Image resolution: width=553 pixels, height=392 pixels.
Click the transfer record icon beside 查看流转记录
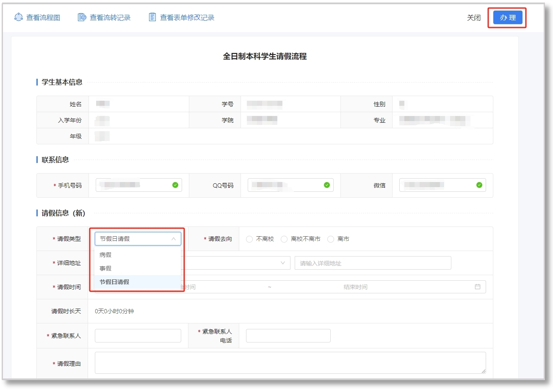(82, 17)
